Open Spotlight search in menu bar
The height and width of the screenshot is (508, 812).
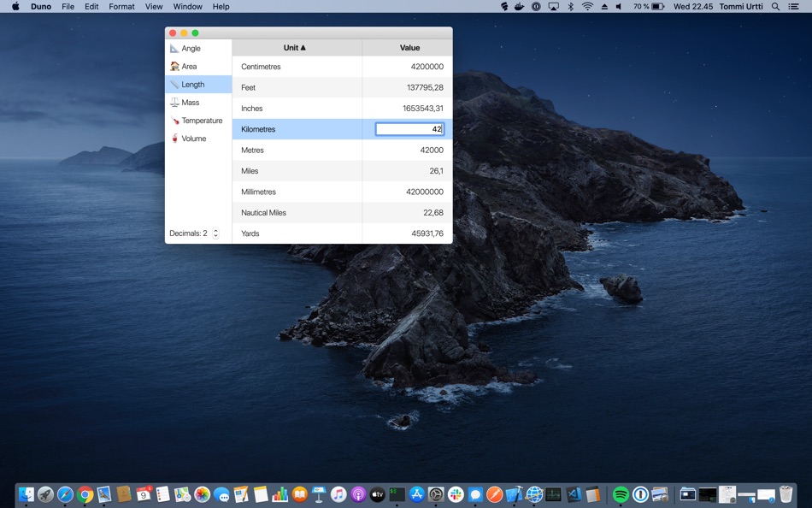pos(775,7)
